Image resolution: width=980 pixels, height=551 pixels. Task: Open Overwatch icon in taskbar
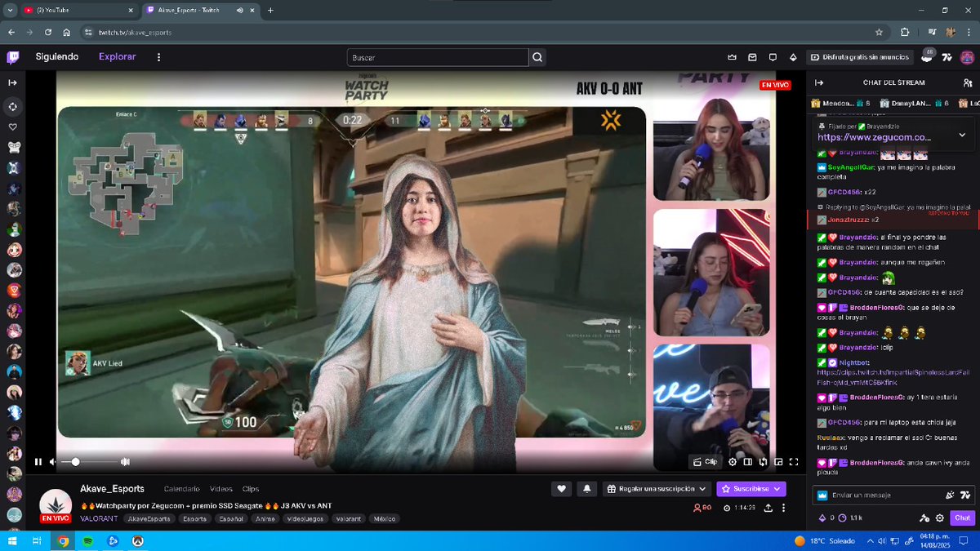click(x=139, y=540)
